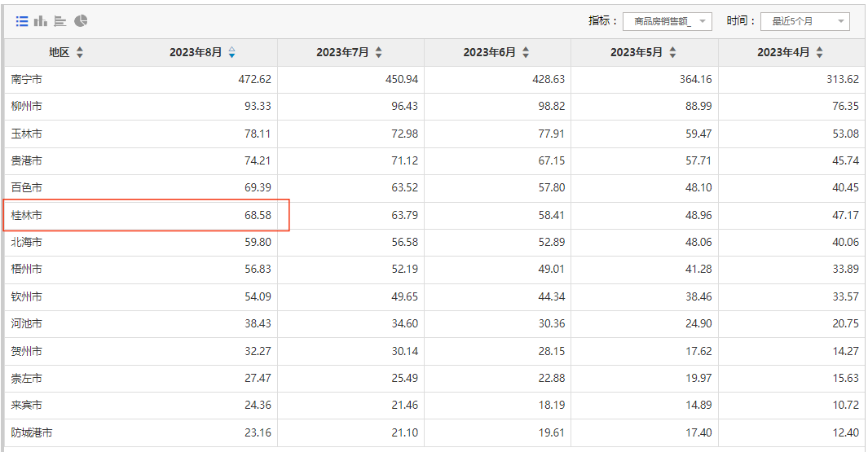
Task: Switch to table list view icon
Action: [21, 21]
